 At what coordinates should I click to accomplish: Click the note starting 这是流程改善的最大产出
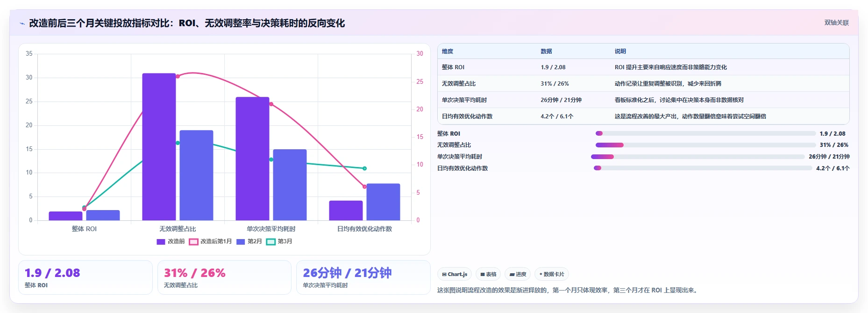click(x=690, y=116)
